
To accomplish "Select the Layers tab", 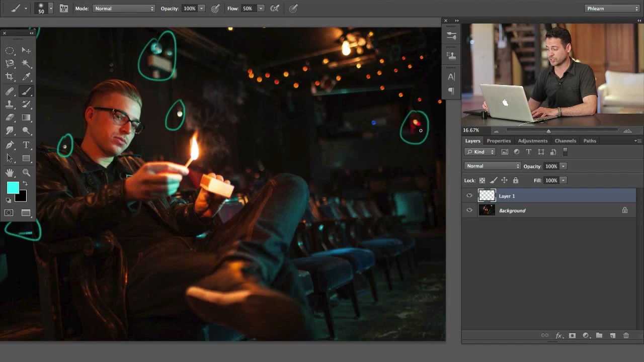I will 472,141.
